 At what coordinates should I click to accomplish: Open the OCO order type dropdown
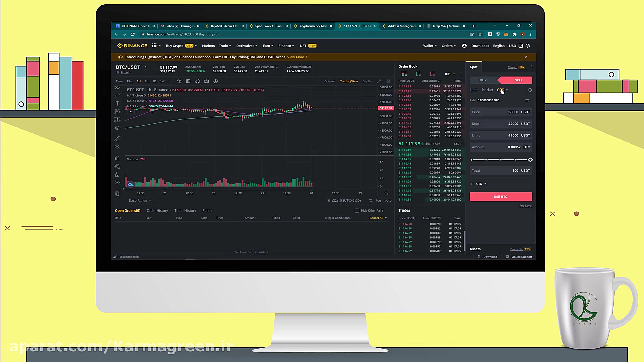(x=502, y=90)
